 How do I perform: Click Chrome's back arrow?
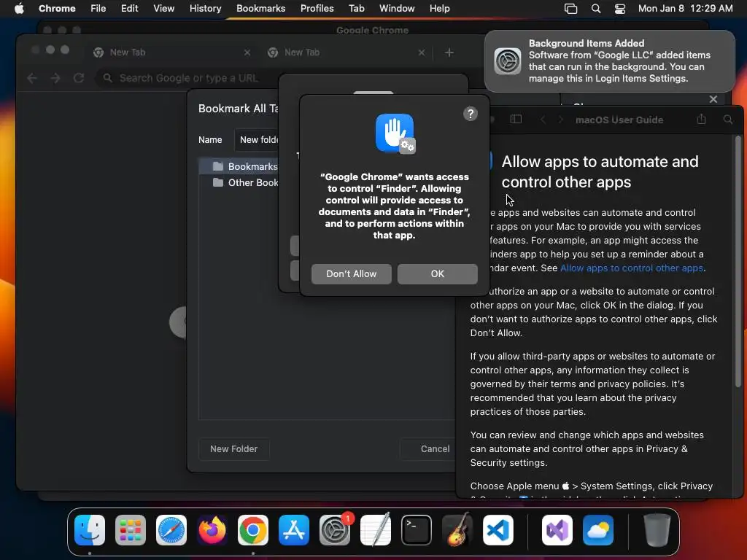click(32, 78)
